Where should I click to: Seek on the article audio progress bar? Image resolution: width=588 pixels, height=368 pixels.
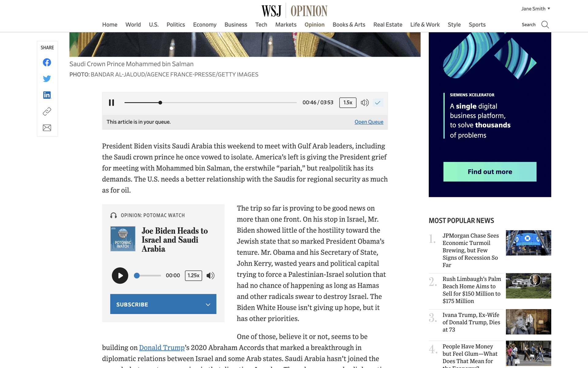(210, 102)
